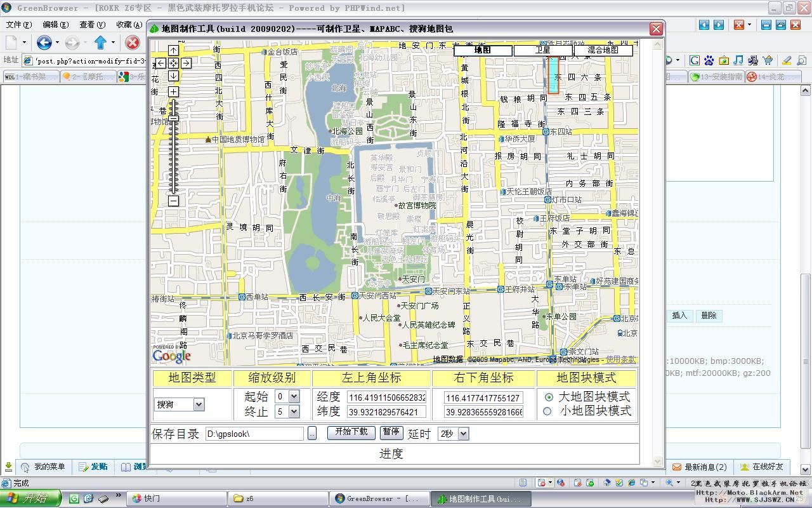
Task: Click 暂停 button
Action: tap(391, 432)
